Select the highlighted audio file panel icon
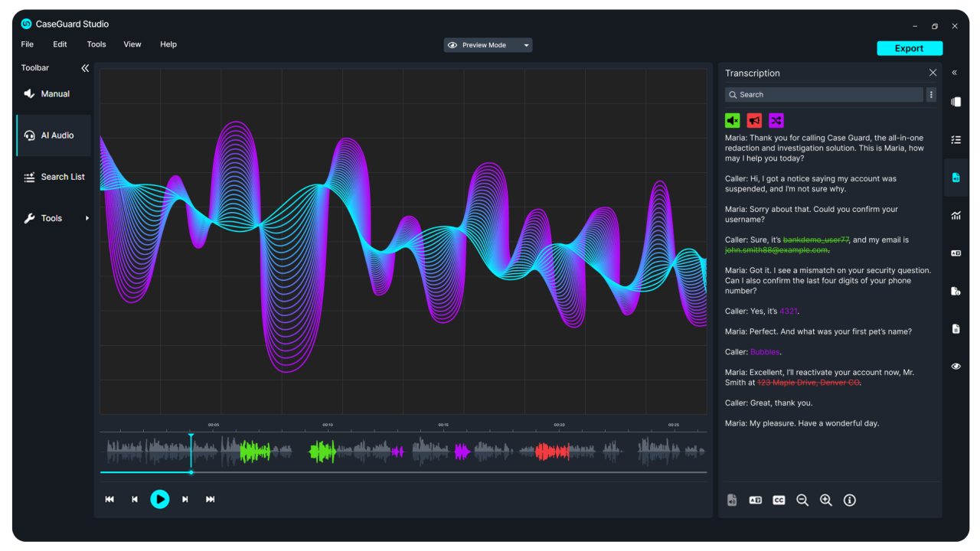 [x=955, y=177]
